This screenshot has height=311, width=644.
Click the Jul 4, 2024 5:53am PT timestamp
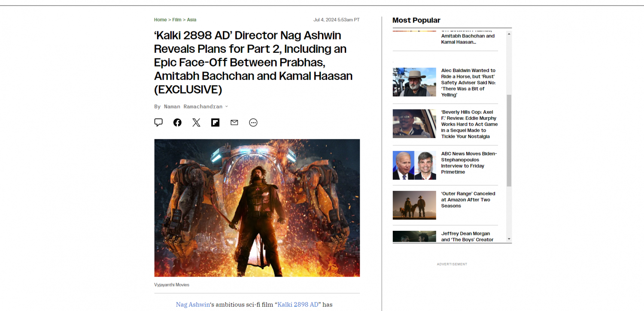(x=337, y=20)
